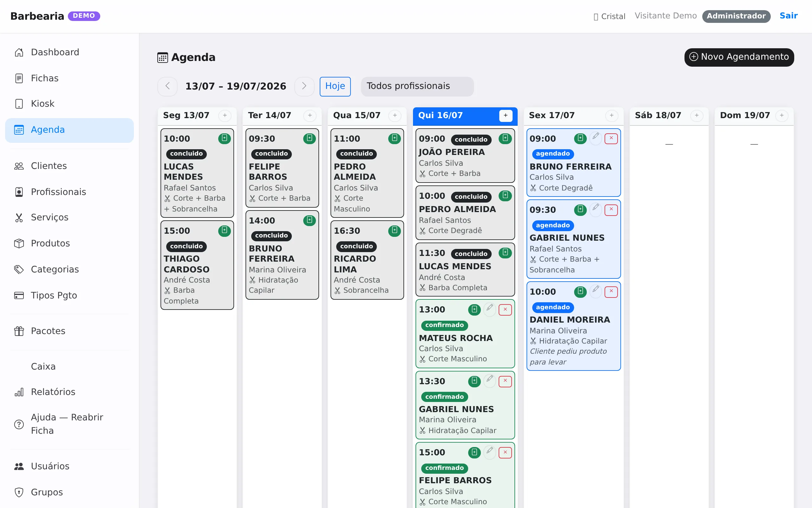Add appointment on Qui 16/07 with plus

pos(506,116)
